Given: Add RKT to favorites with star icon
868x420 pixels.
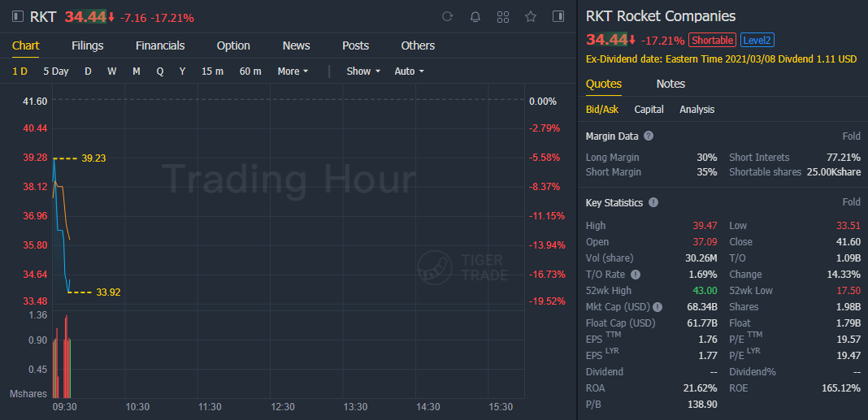Looking at the screenshot, I should [531, 16].
